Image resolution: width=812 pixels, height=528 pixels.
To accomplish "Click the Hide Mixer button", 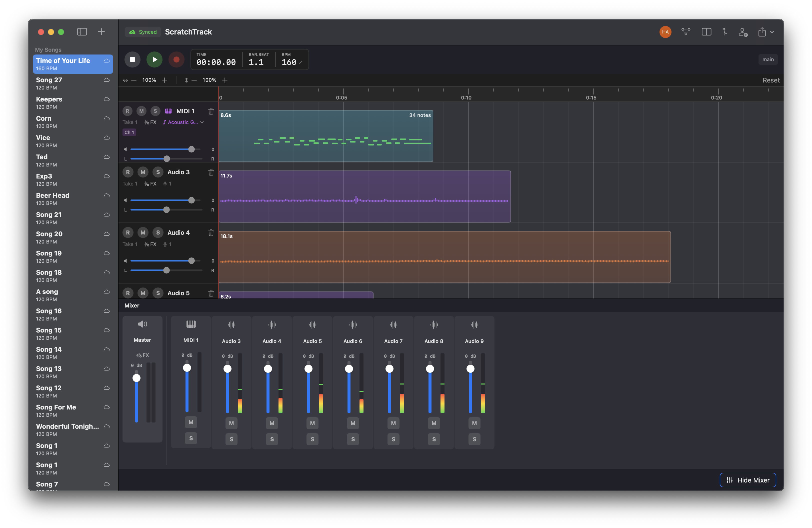I will 747,480.
